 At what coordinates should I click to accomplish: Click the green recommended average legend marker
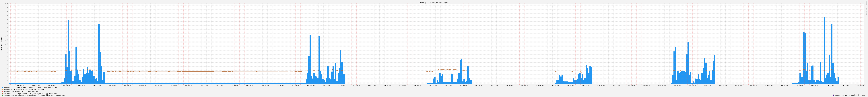tap(3, 95)
